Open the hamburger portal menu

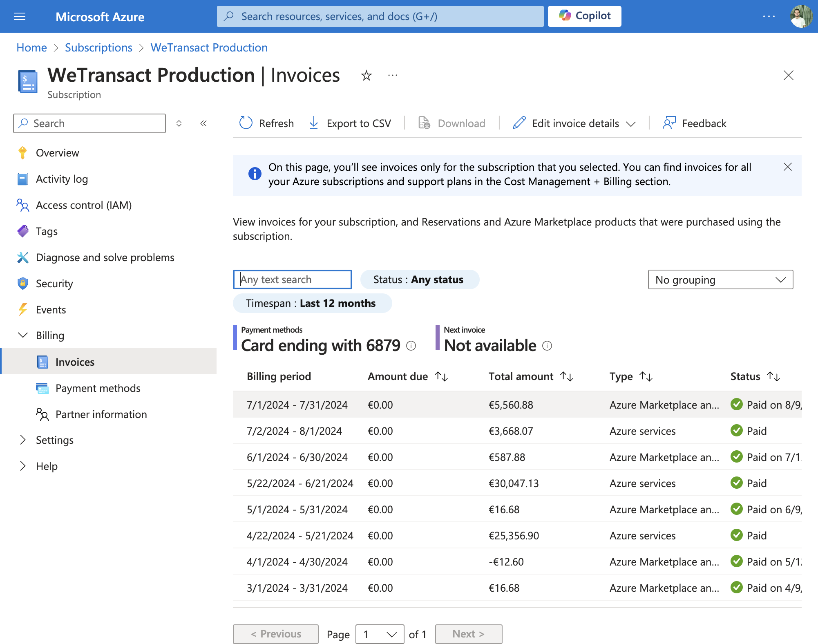20,16
